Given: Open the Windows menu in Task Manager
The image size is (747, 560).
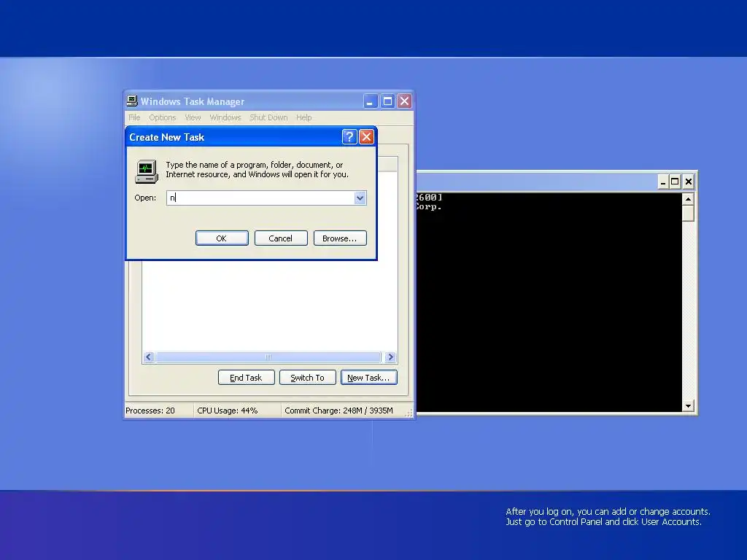Looking at the screenshot, I should [225, 117].
